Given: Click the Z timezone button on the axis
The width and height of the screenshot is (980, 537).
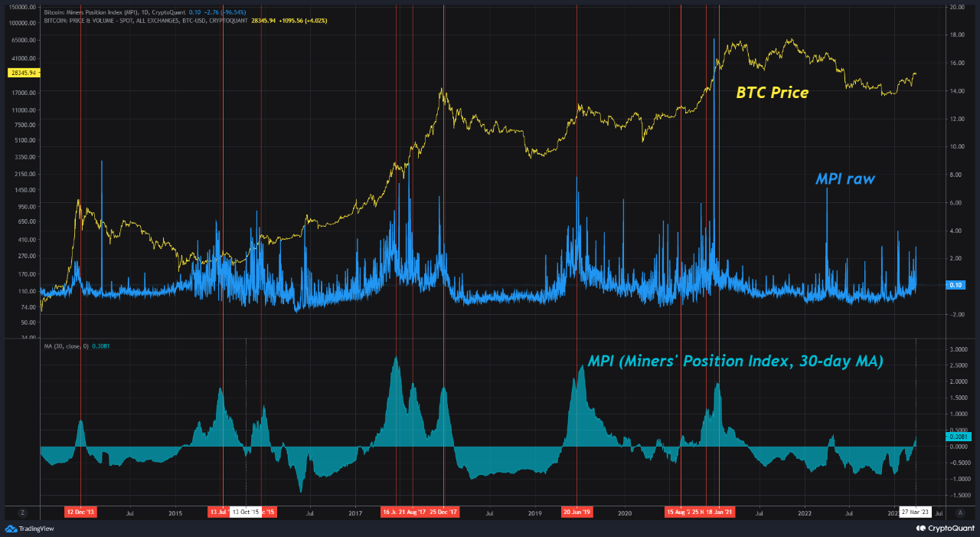Looking at the screenshot, I should coord(23,512).
